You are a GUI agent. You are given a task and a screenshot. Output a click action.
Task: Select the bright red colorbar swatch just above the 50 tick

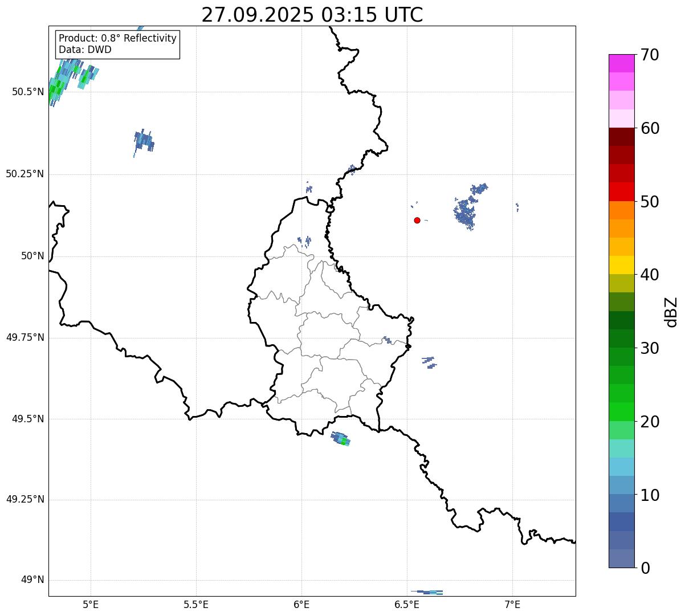[x=621, y=192]
